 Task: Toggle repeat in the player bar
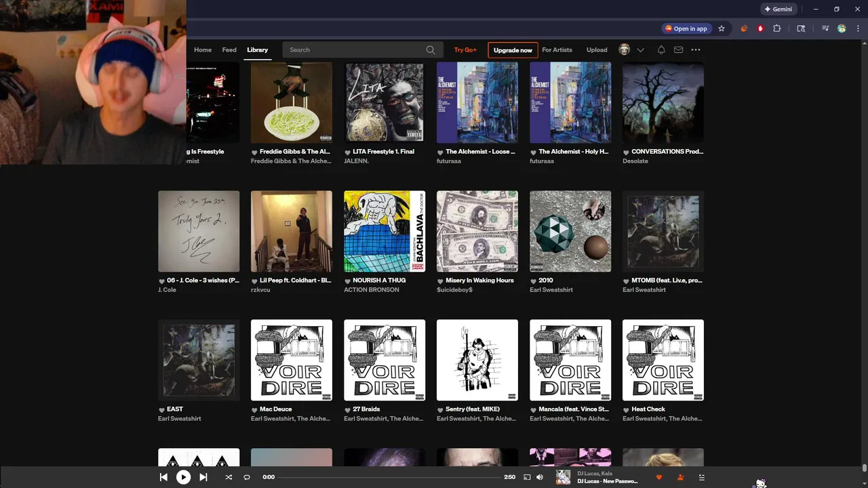tap(247, 477)
